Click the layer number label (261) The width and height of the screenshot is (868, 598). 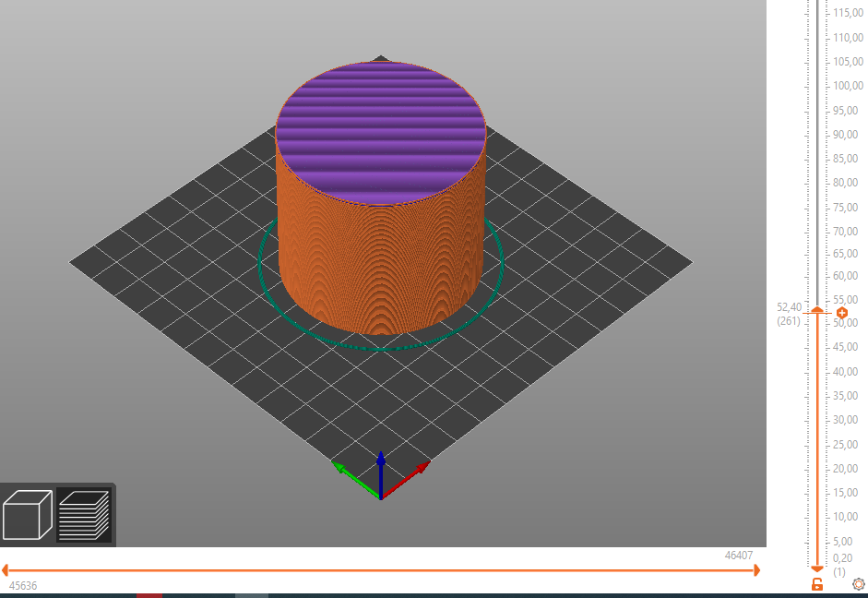[x=789, y=321]
